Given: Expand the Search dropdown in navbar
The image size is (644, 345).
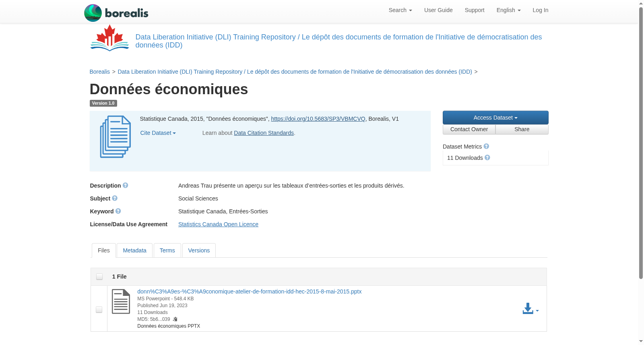Looking at the screenshot, I should pyautogui.click(x=400, y=10).
